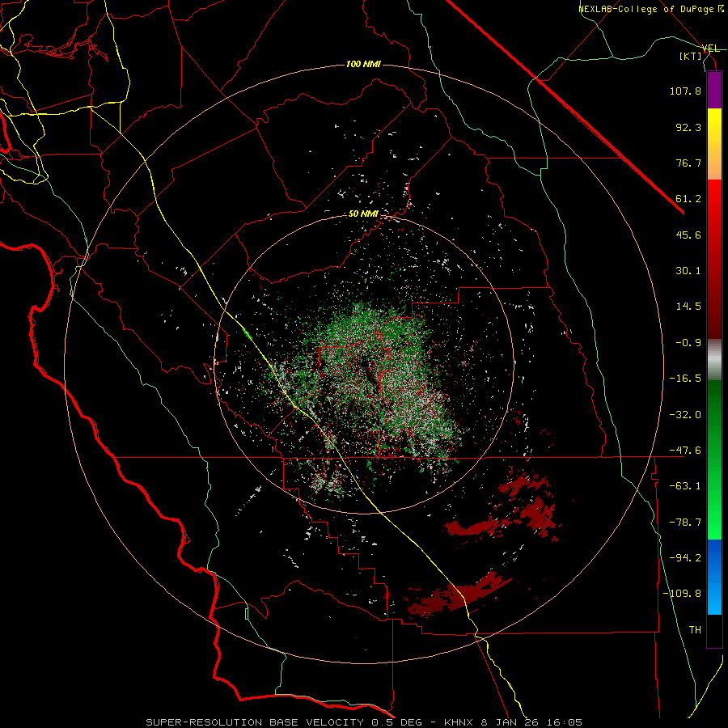Click the 50 NMI range ring label
This screenshot has width=728, height=728.
tap(363, 214)
